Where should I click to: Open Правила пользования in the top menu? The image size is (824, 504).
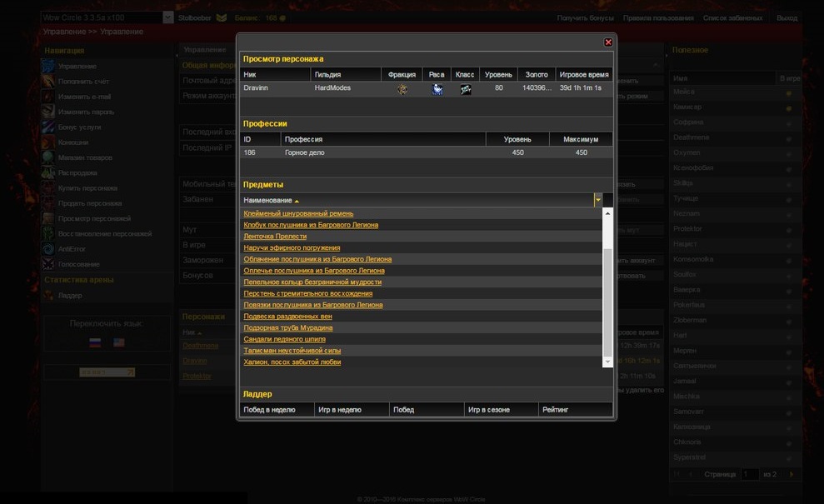click(x=657, y=18)
